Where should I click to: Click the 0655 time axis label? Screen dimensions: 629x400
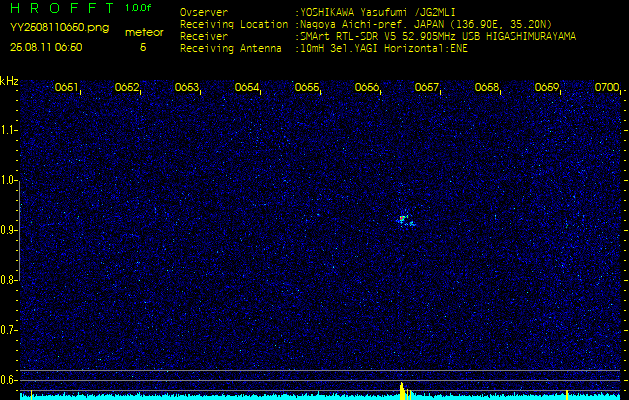pos(306,87)
